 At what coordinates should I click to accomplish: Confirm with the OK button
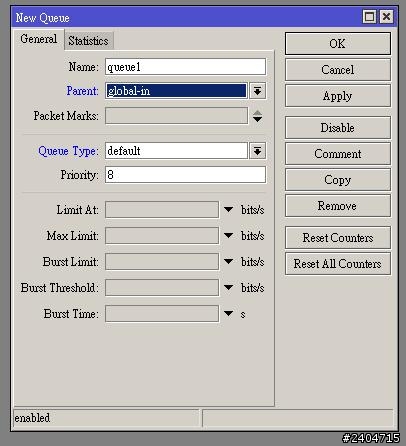point(338,43)
